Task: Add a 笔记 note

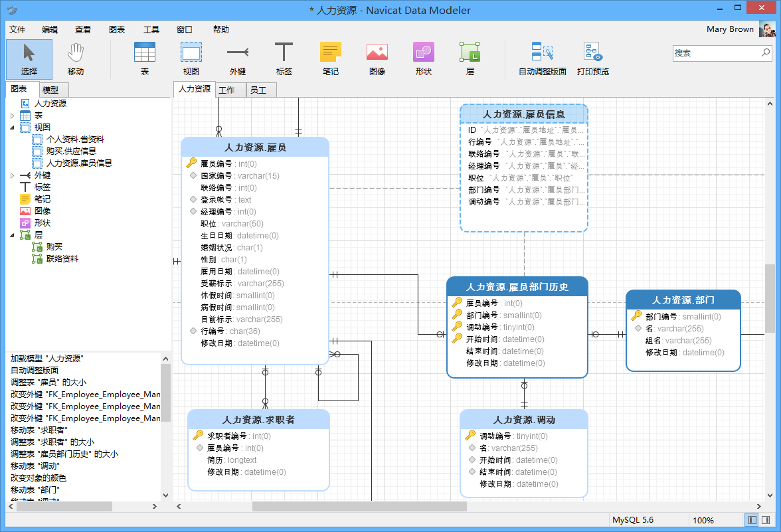Action: pos(330,59)
